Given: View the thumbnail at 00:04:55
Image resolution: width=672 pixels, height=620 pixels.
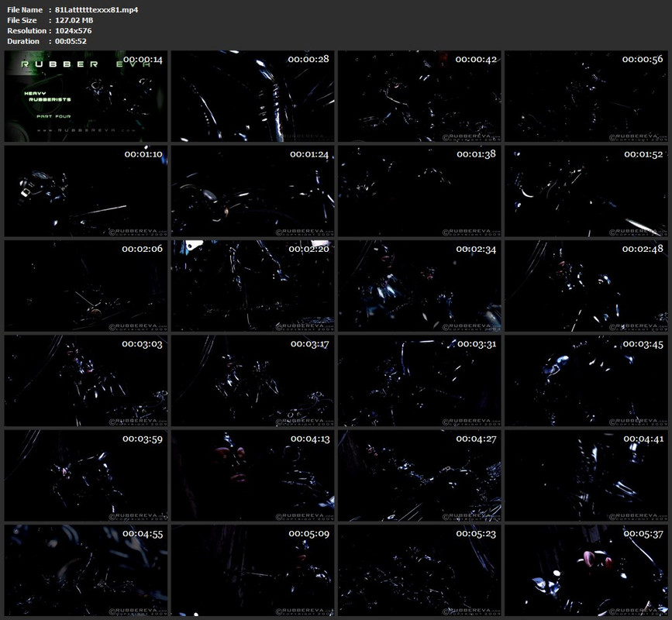Looking at the screenshot, I should [86, 570].
